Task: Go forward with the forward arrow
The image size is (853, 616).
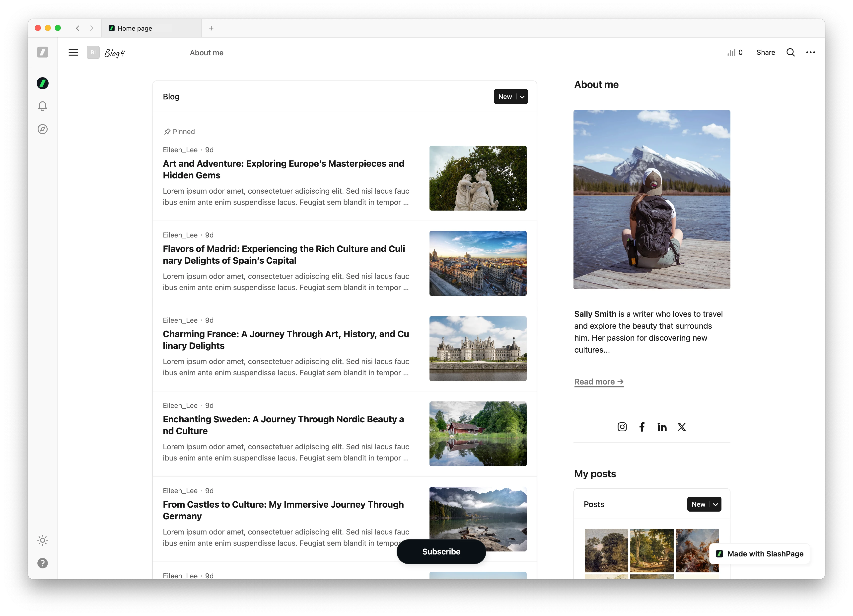Action: (x=91, y=28)
